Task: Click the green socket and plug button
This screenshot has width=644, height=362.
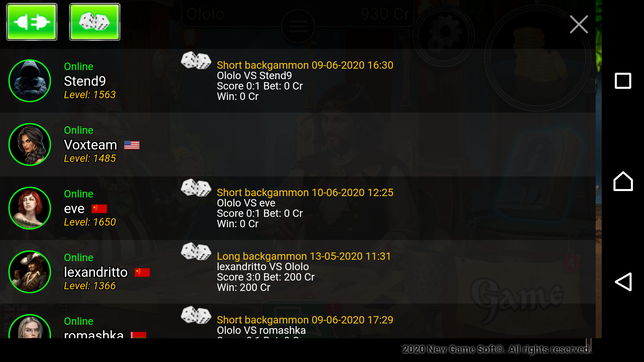Action: click(x=32, y=22)
